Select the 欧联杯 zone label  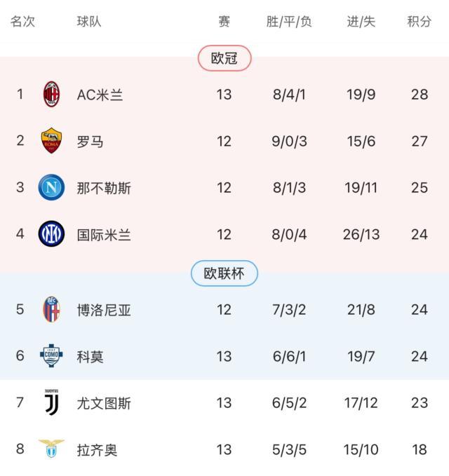tap(224, 273)
